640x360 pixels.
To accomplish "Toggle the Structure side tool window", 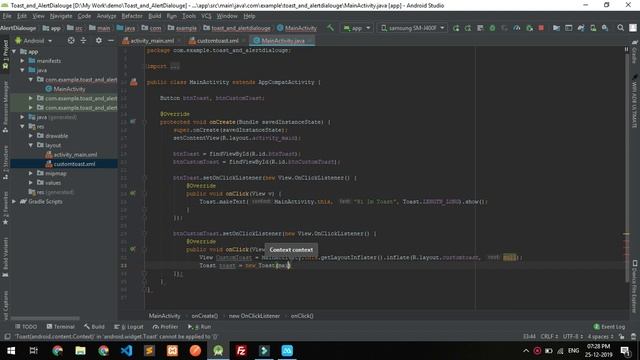I will click(x=5, y=163).
